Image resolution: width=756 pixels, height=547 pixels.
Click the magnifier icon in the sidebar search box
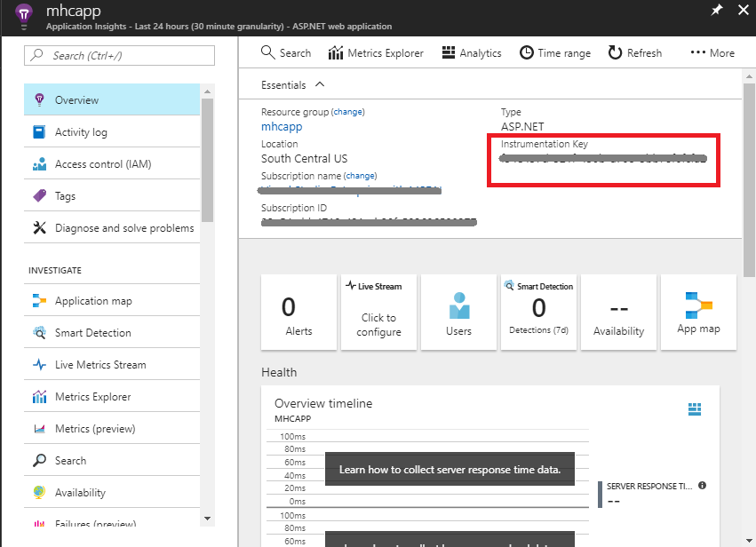(36, 55)
